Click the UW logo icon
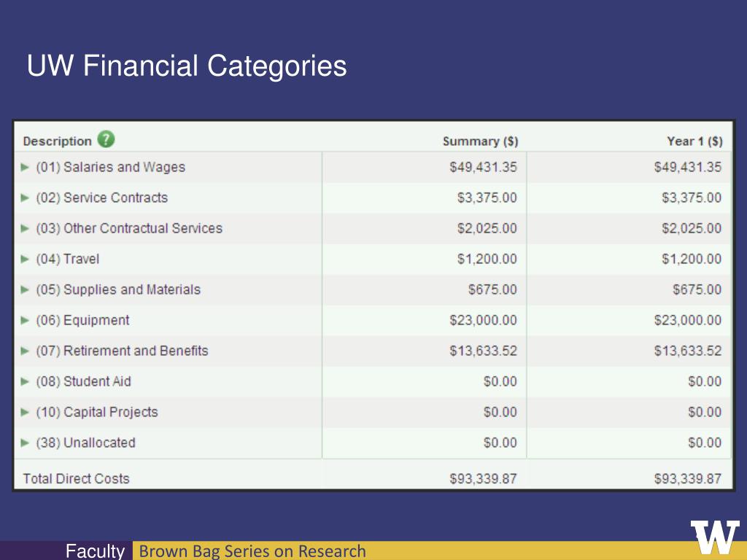This screenshot has height=560, width=747. point(715,537)
